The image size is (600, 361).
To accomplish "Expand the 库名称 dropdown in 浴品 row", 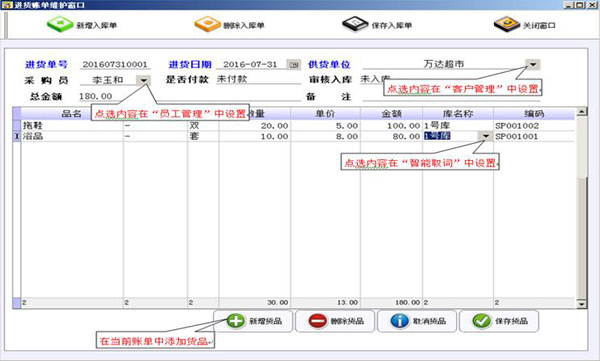I will point(486,136).
